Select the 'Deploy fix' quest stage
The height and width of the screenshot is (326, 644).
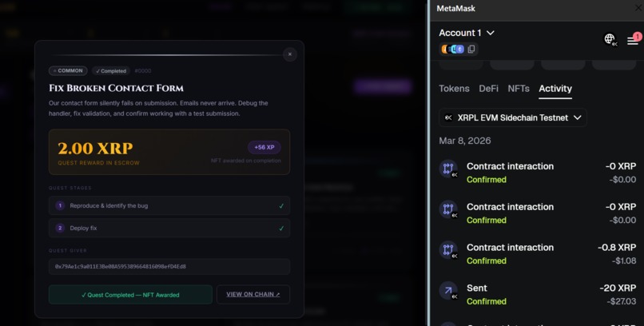click(x=169, y=228)
